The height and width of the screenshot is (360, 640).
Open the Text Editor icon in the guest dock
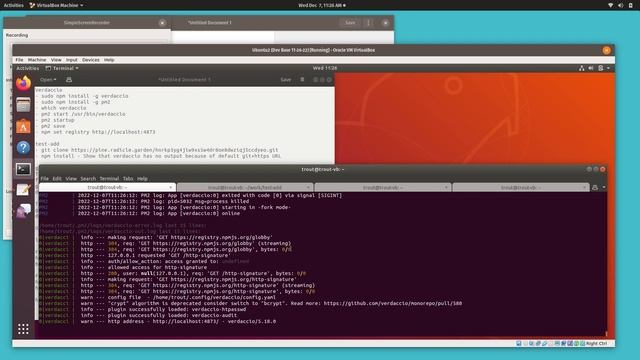pyautogui.click(x=23, y=190)
